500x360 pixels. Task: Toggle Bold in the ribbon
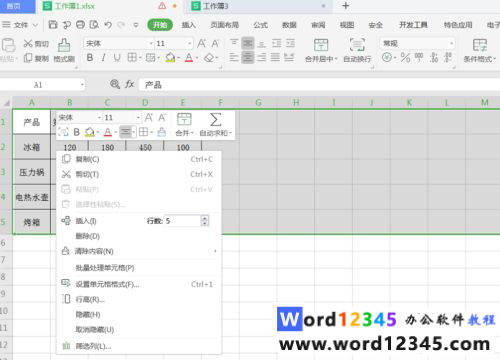coord(90,58)
